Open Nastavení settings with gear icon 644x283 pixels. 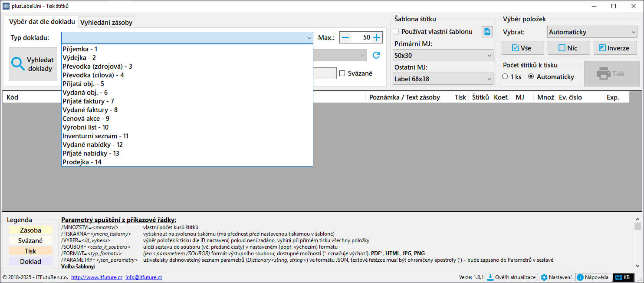[x=556, y=277]
